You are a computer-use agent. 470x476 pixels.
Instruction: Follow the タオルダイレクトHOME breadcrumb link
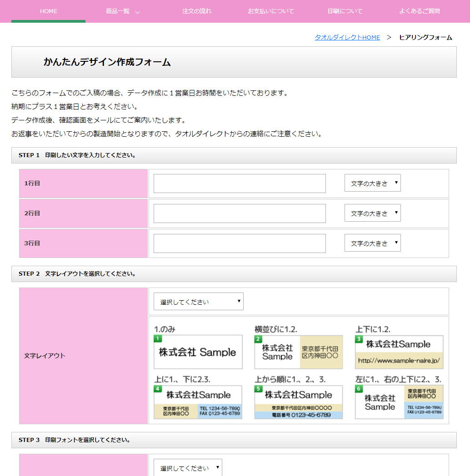(347, 38)
